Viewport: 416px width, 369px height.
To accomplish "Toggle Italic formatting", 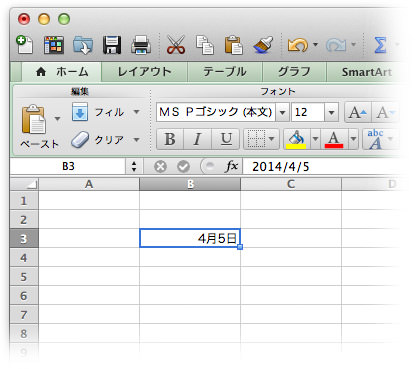I will [197, 139].
